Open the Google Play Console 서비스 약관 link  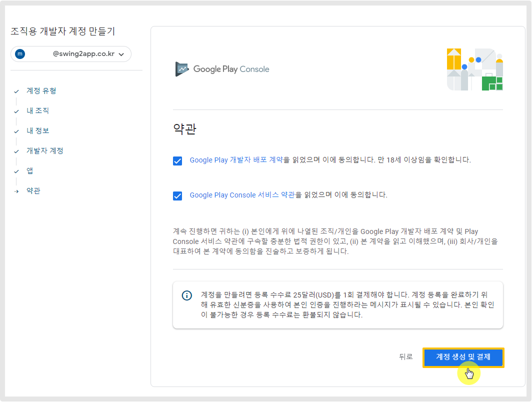point(242,195)
